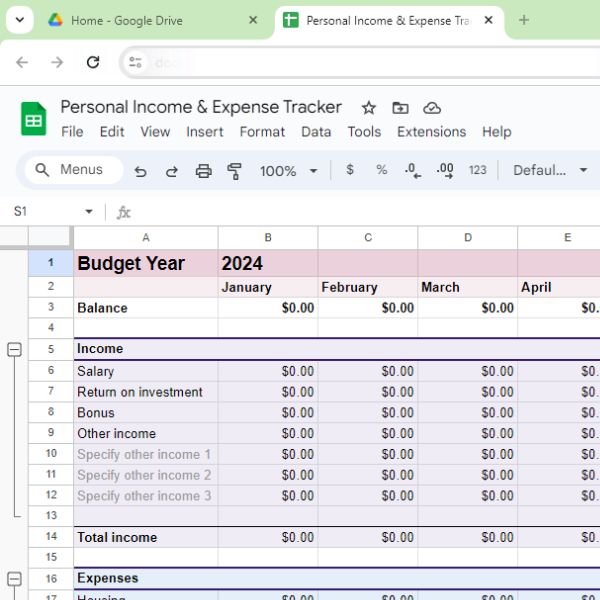Click the redo arrow icon
The width and height of the screenshot is (600, 600).
tap(171, 171)
